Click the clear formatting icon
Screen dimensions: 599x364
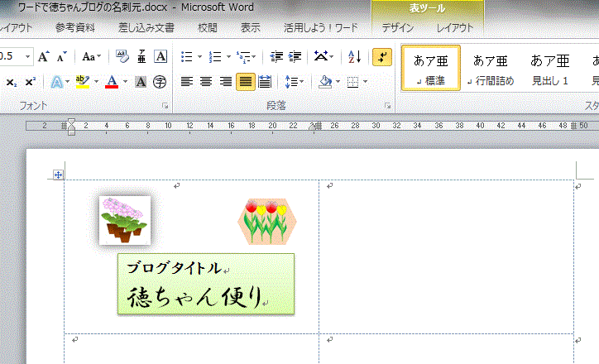point(122,57)
